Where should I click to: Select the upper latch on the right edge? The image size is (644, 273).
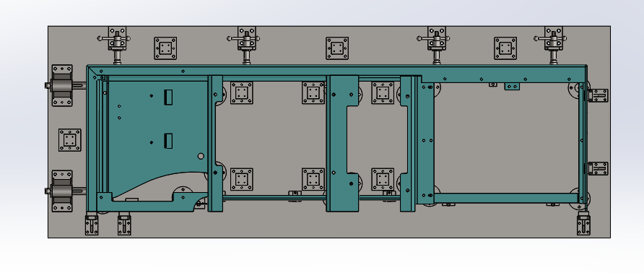tap(598, 95)
